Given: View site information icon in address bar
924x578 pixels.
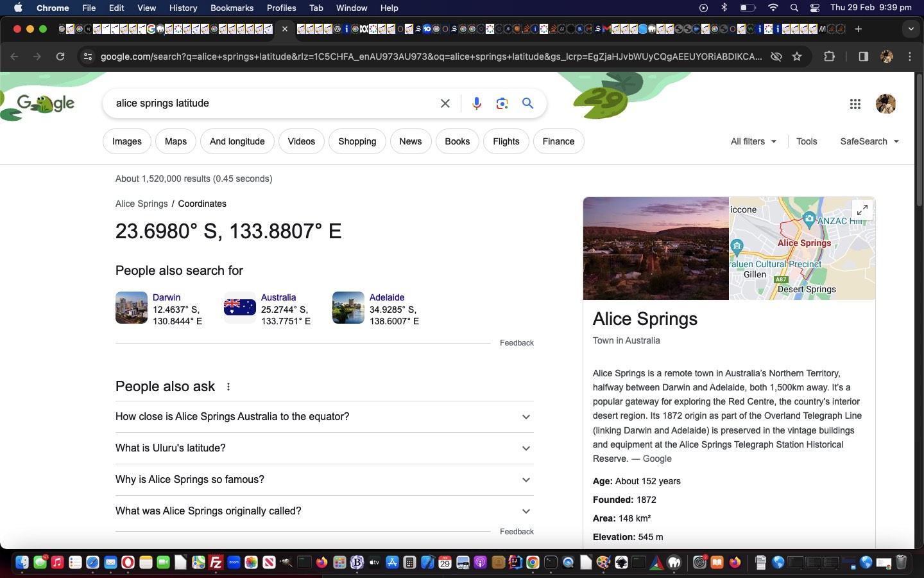Looking at the screenshot, I should pyautogui.click(x=88, y=57).
